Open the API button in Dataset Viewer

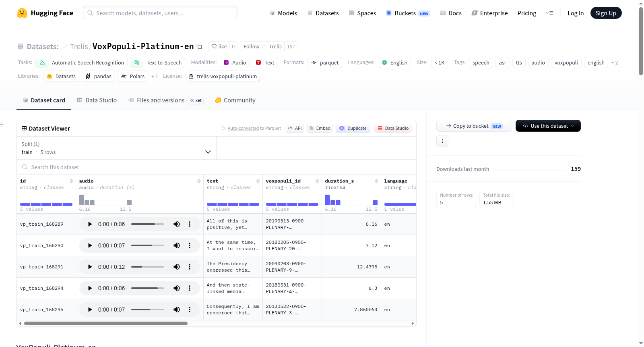click(295, 128)
